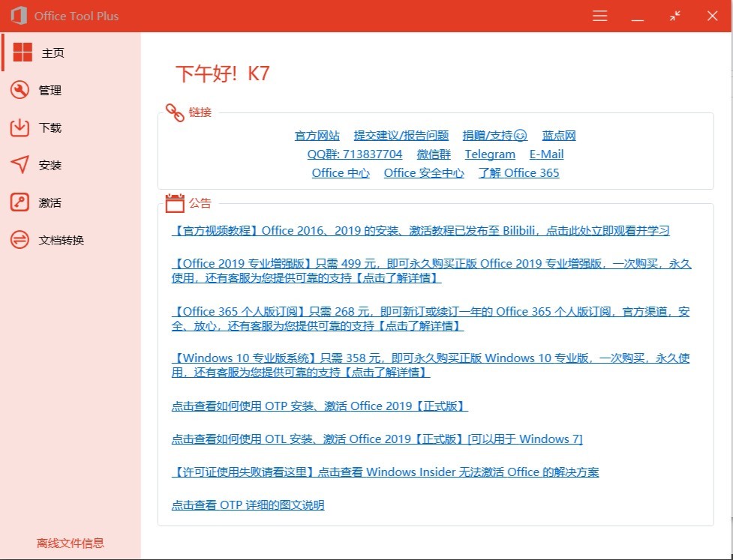Open the Telegram link
Image resolution: width=733 pixels, height=560 pixels.
tap(490, 154)
